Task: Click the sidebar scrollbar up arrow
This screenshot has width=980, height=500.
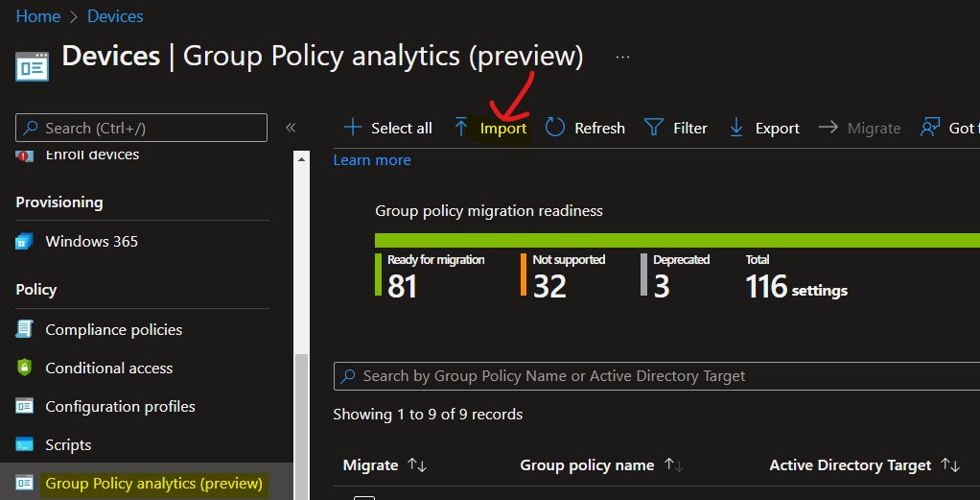Action: coord(302,159)
